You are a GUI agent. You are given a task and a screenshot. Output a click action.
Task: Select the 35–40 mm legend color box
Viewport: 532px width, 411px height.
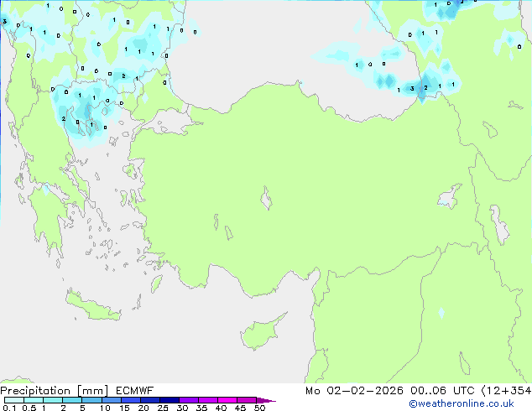coord(208,400)
